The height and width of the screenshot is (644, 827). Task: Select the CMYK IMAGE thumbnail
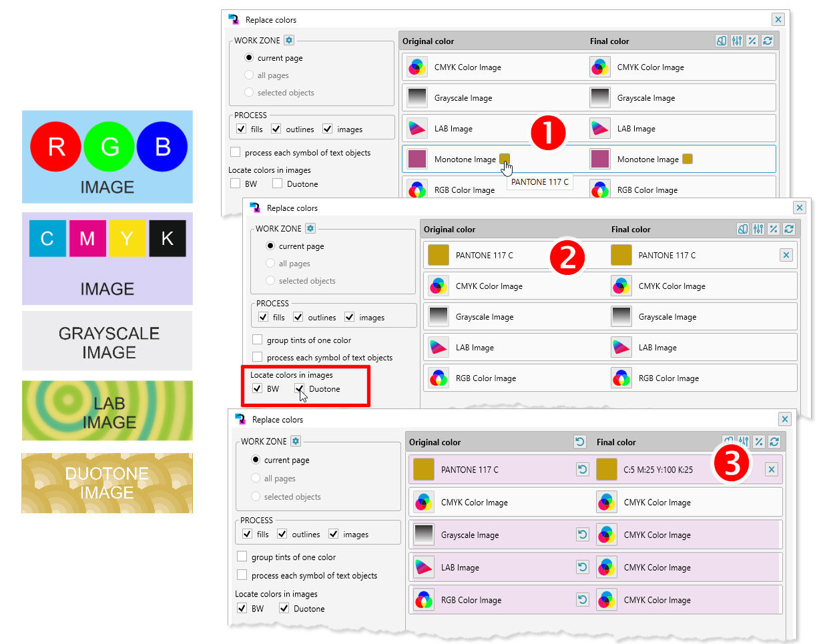coord(107,259)
